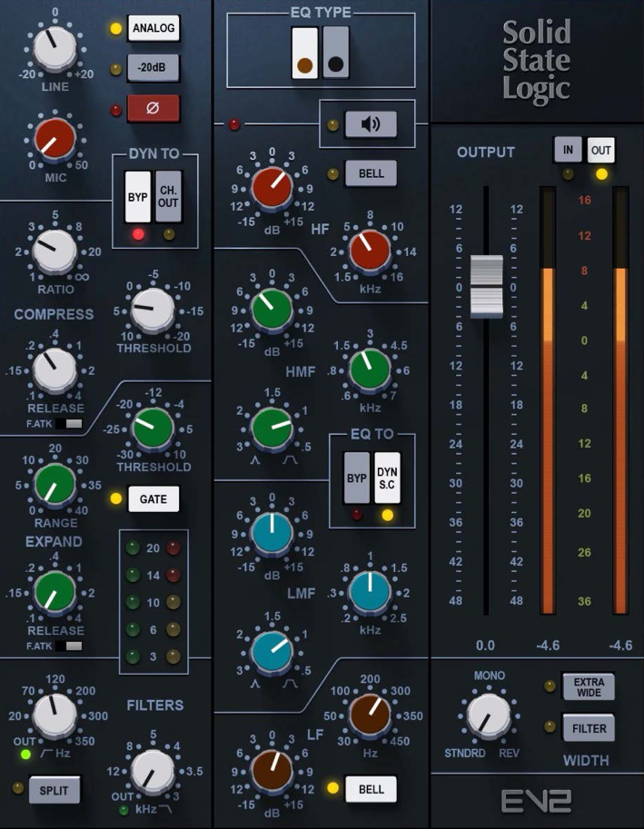The width and height of the screenshot is (644, 829).
Task: Switch output metering to OUT
Action: click(x=600, y=150)
